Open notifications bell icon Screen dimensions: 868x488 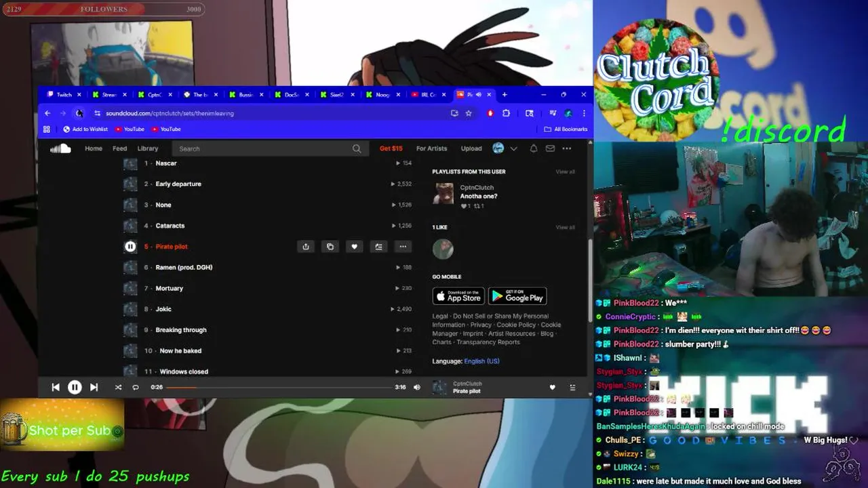pos(534,148)
